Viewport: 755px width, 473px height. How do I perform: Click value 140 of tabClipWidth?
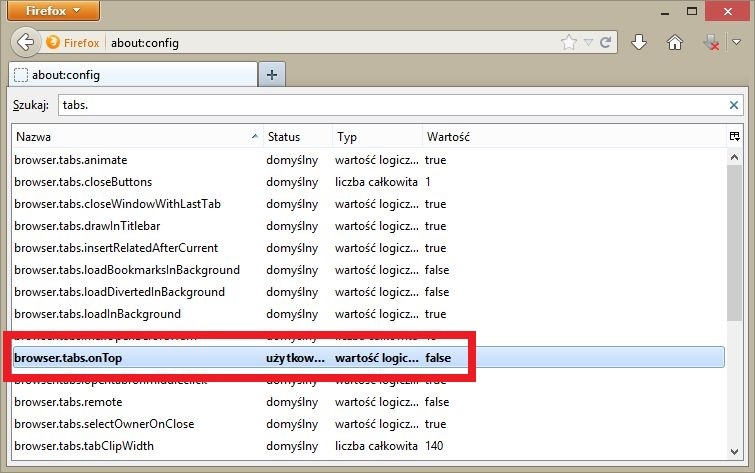pos(434,446)
